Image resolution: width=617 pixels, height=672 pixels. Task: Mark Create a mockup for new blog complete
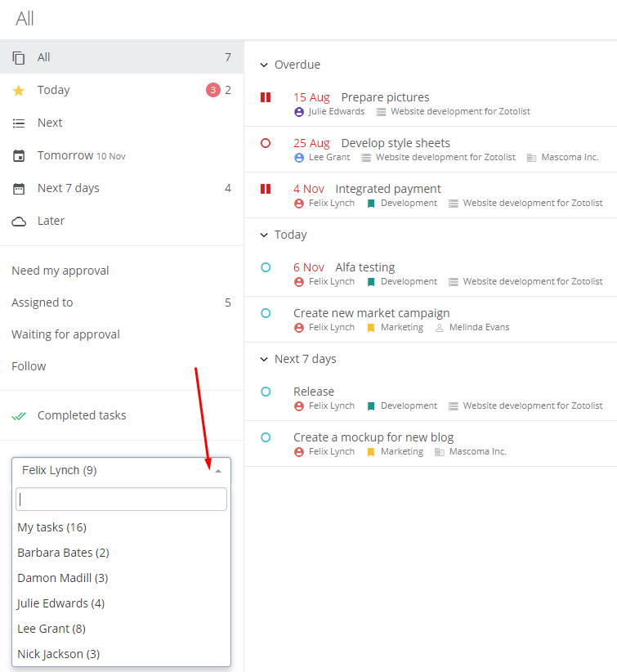tap(266, 437)
